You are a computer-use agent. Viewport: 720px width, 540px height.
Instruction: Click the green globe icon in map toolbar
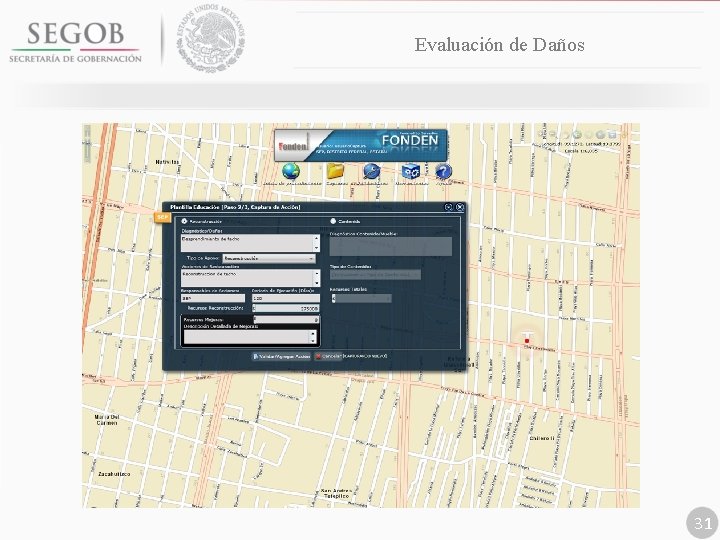coord(577,135)
